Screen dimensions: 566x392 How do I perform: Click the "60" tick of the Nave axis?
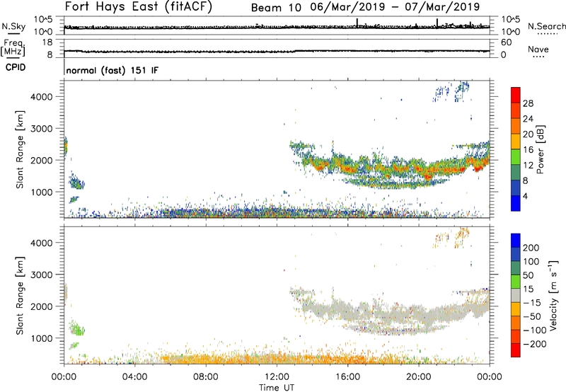507,42
